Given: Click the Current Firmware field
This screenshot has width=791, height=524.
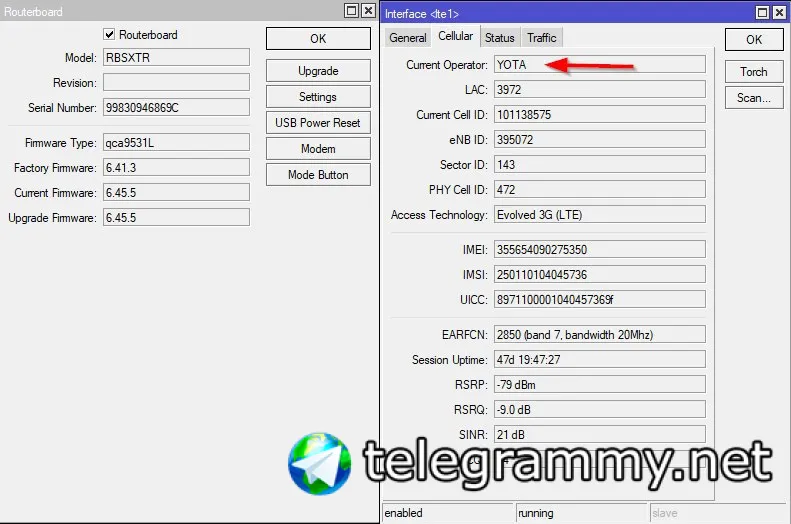Looking at the screenshot, I should (177, 193).
